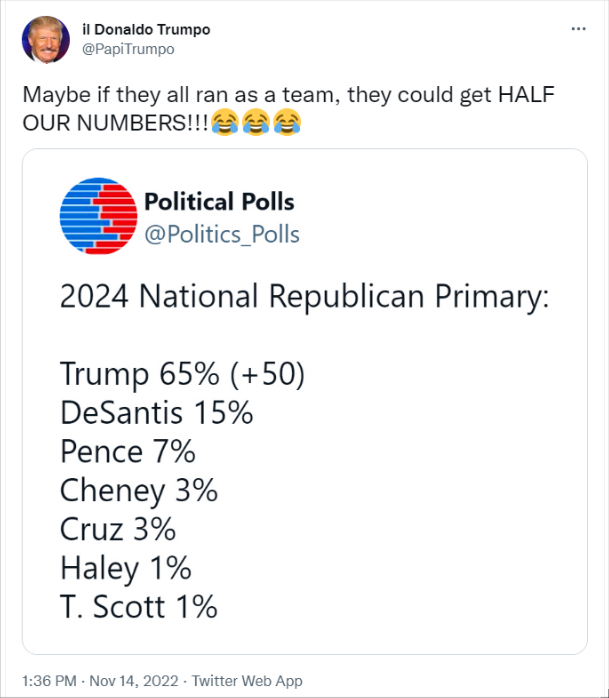
Task: Click the last laughing-crying emoji
Action: pyautogui.click(x=286, y=125)
